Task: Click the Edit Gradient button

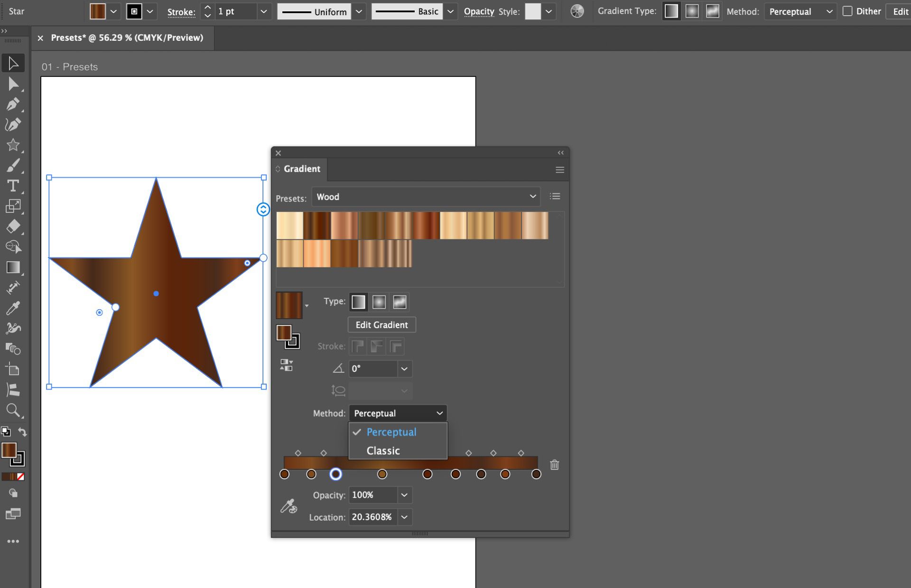Action: (x=381, y=325)
